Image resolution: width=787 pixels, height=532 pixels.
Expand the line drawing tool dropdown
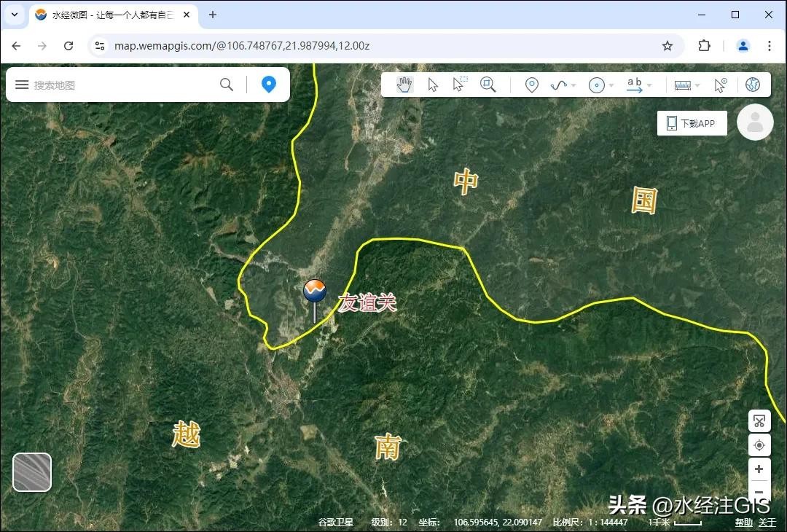(x=573, y=86)
